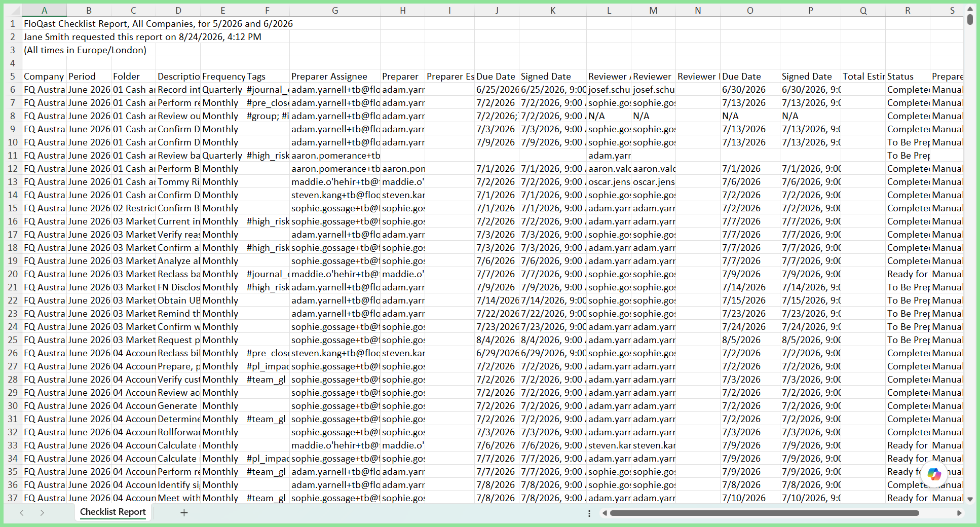Click 'Signed Date' header in column K
The height and width of the screenshot is (527, 980).
[553, 77]
